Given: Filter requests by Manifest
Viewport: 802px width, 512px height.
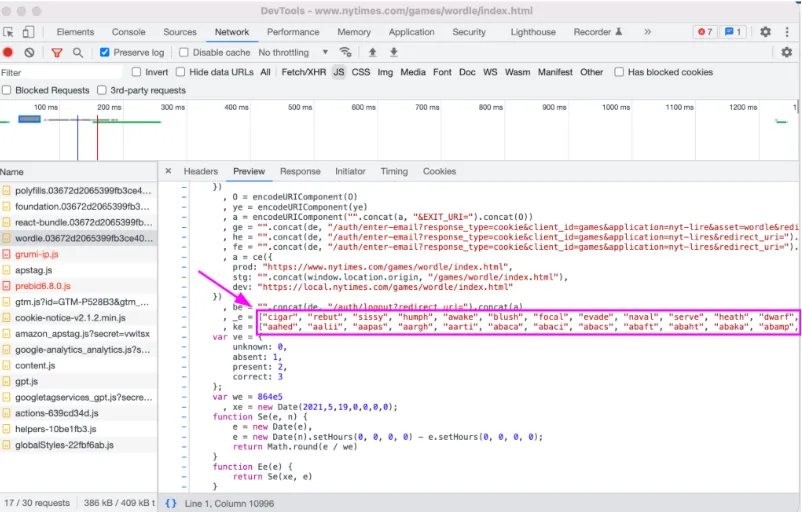Looking at the screenshot, I should coord(555,72).
